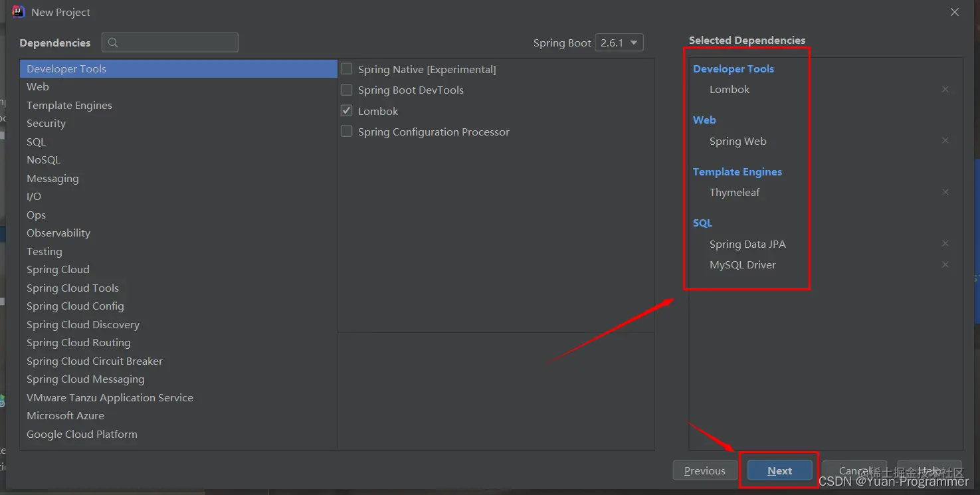Click the Developer Tools heading in selected list
The image size is (980, 495).
pos(734,68)
